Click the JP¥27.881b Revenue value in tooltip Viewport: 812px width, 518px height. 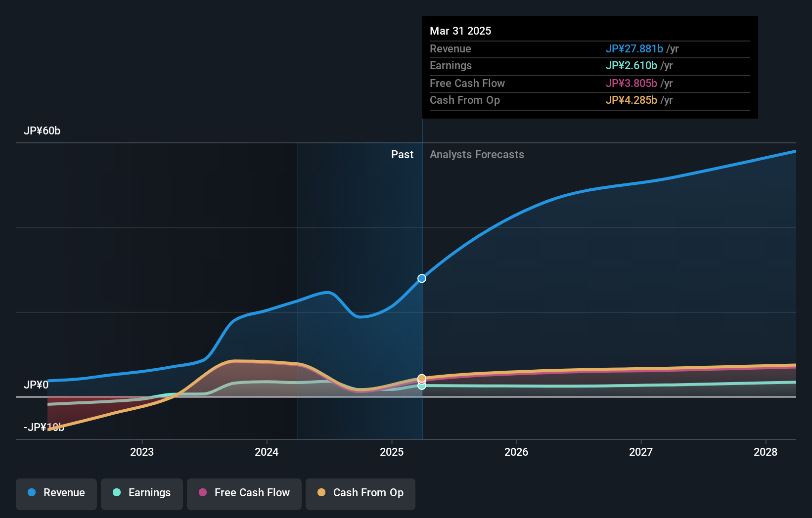coord(634,48)
